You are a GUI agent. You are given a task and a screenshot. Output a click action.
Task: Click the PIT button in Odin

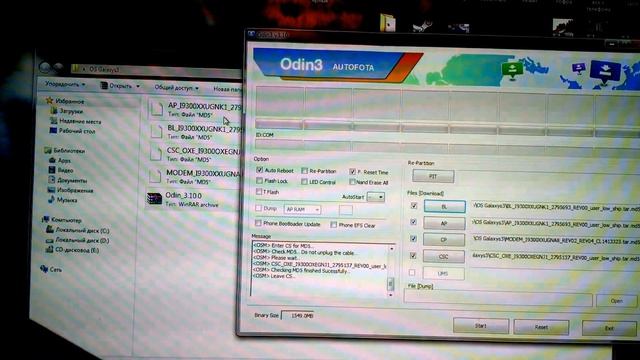pyautogui.click(x=433, y=176)
